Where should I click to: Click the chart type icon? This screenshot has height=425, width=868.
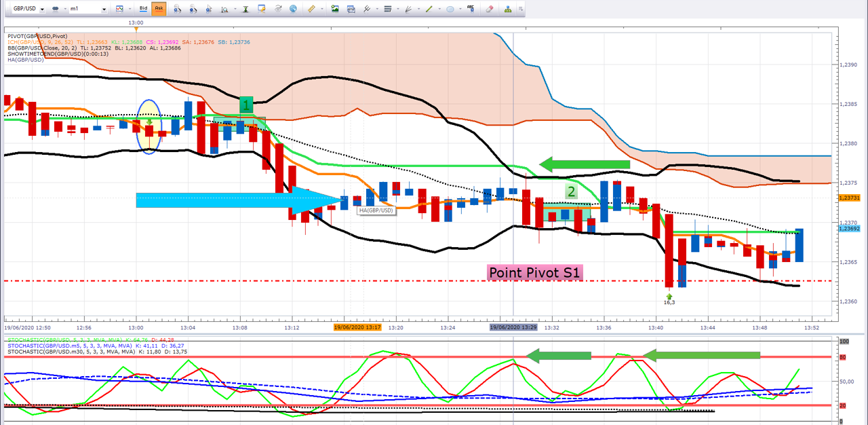tap(119, 10)
